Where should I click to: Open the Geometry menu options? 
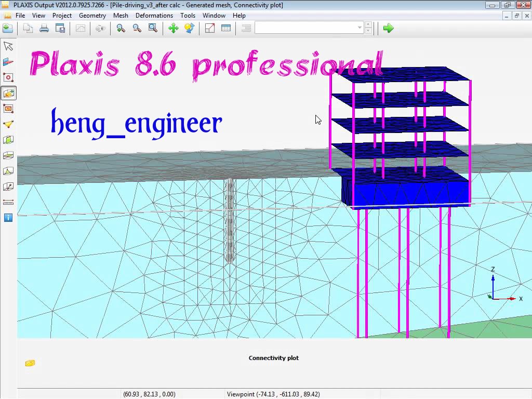point(92,16)
